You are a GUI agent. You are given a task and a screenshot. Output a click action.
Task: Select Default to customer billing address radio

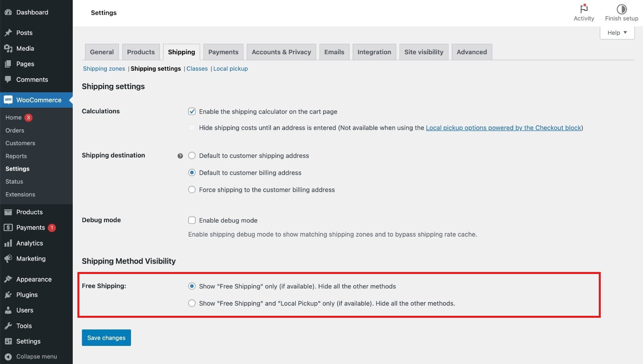click(x=192, y=172)
